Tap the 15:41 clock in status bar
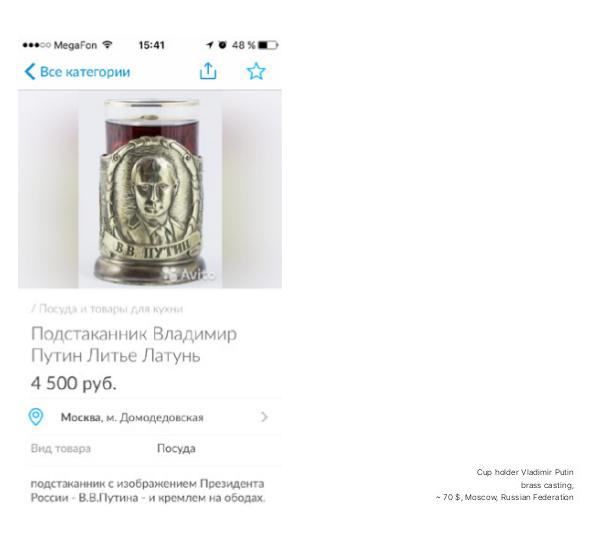 (x=152, y=45)
